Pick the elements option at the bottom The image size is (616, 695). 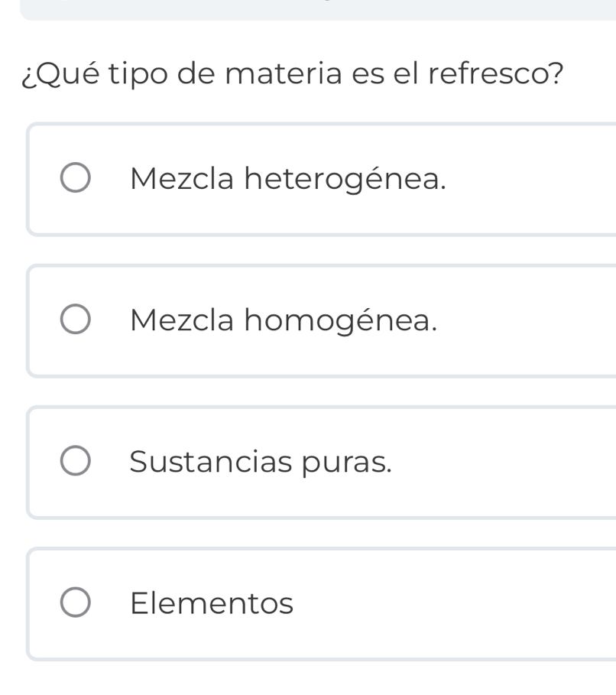click(212, 603)
